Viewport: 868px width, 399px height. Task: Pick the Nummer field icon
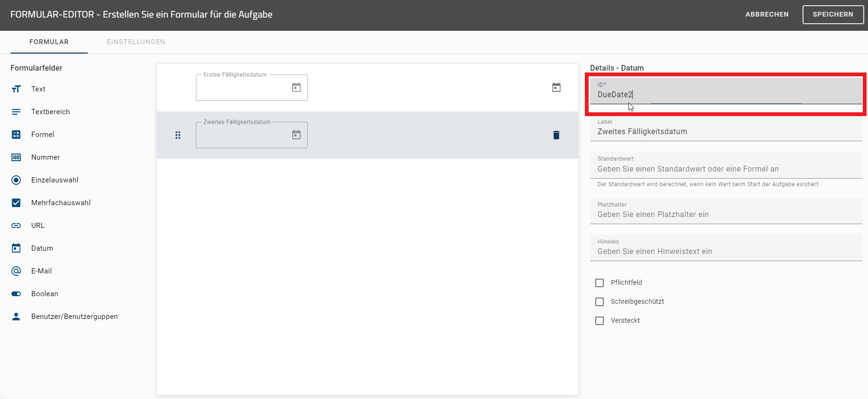coord(16,157)
